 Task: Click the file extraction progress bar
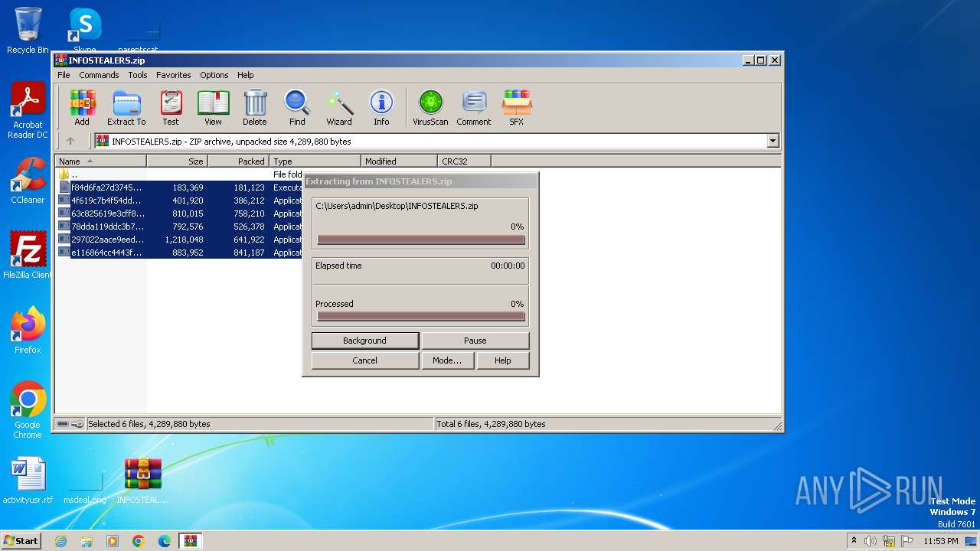coord(421,240)
